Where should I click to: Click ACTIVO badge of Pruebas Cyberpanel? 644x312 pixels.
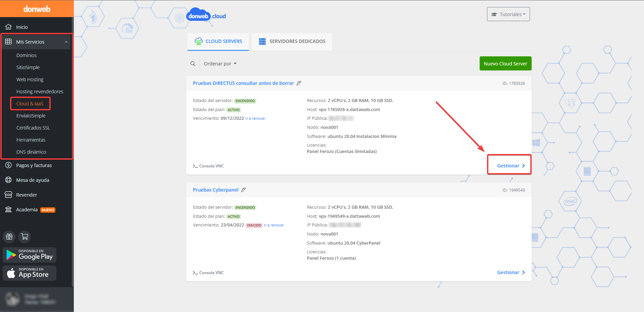(233, 217)
